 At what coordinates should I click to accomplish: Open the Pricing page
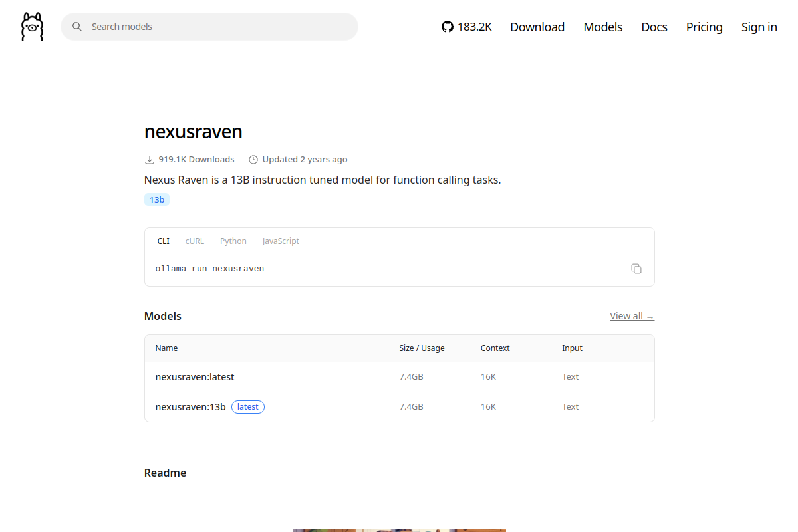(x=704, y=27)
